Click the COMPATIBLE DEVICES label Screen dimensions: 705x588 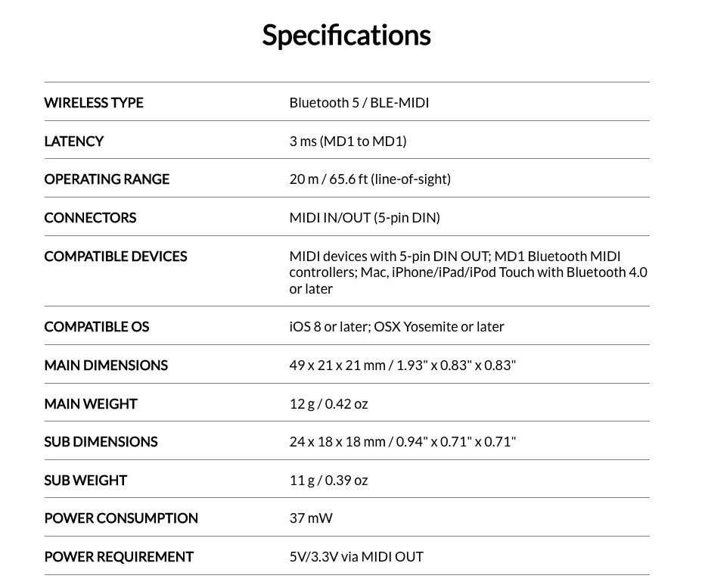coord(116,257)
